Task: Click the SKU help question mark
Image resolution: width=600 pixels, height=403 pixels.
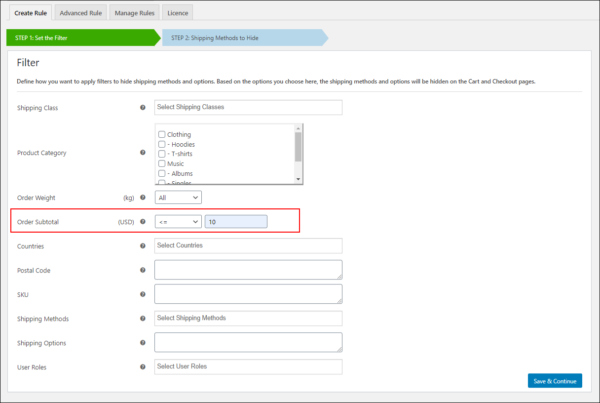Action: pyautogui.click(x=143, y=294)
